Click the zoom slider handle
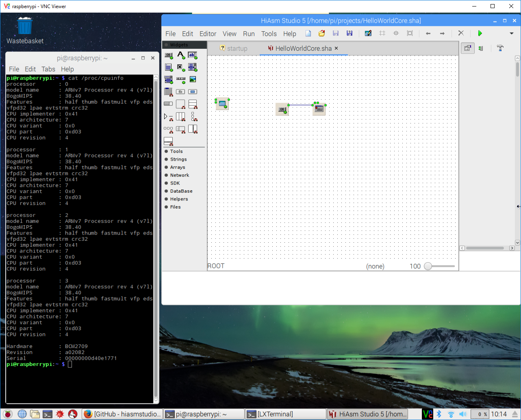 [428, 266]
